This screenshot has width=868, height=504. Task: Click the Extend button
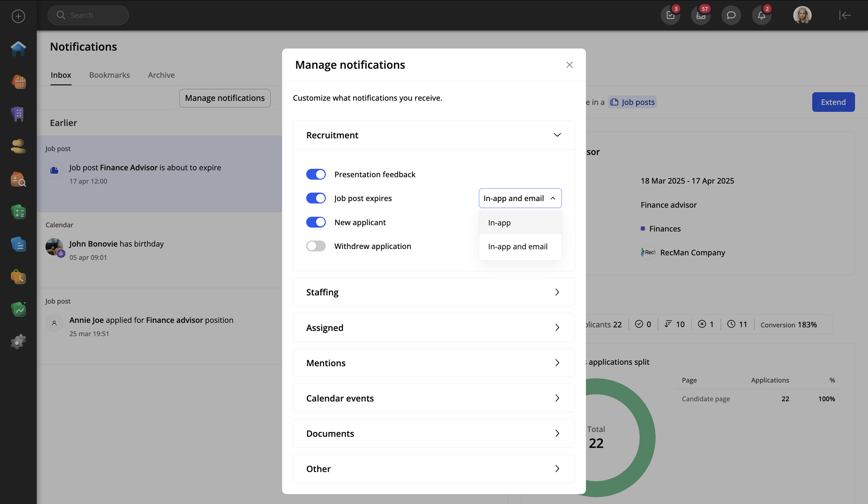pyautogui.click(x=833, y=102)
